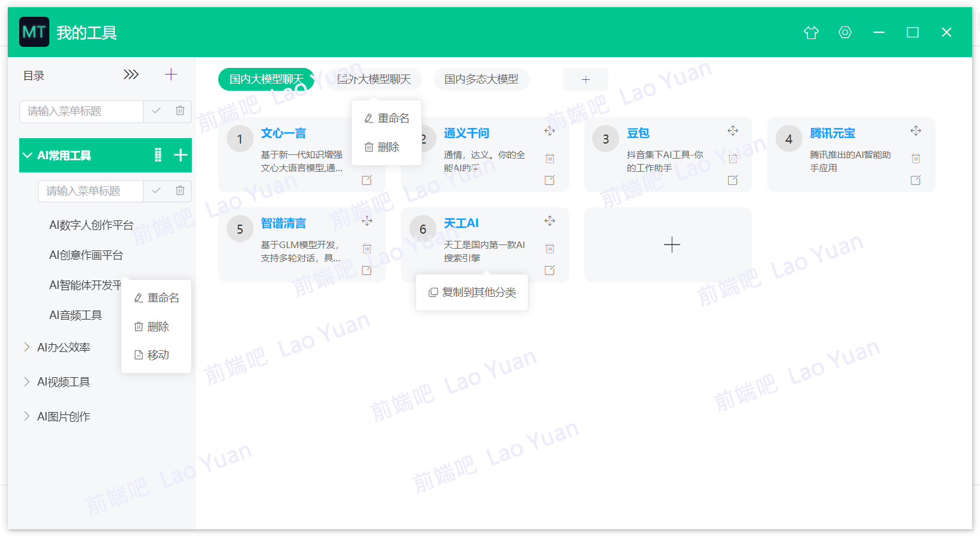This screenshot has height=537, width=980.
Task: Add a new category tab with plus
Action: pyautogui.click(x=586, y=79)
